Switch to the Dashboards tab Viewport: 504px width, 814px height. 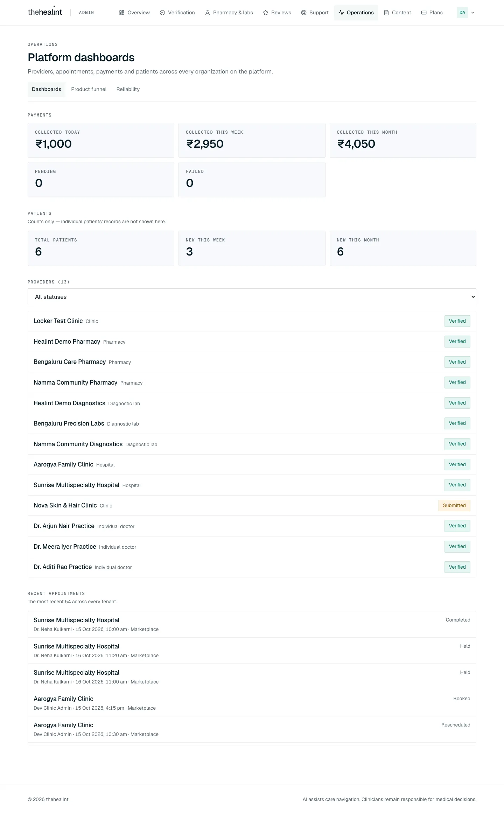47,89
